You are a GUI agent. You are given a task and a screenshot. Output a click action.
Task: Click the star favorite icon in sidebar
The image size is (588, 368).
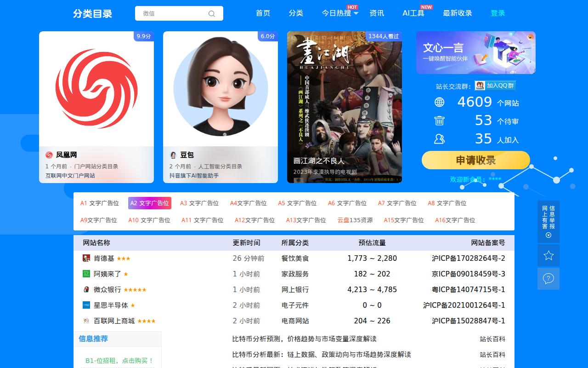click(x=548, y=255)
